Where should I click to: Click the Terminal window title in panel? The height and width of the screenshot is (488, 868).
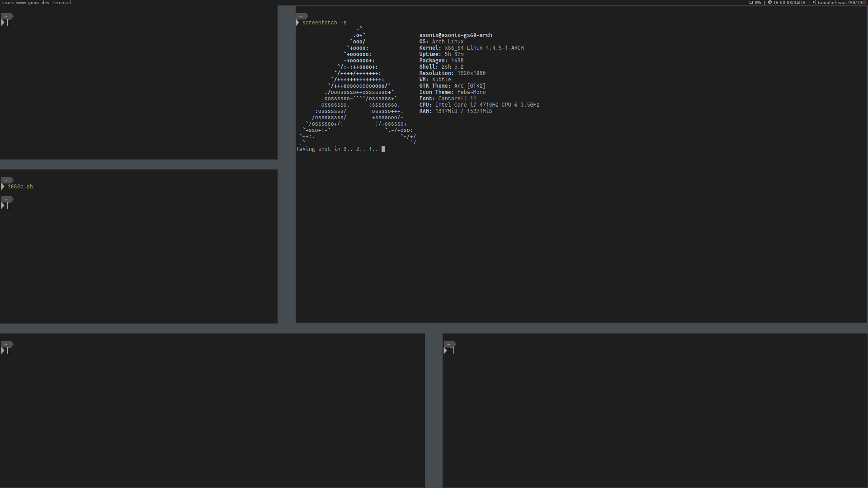[x=61, y=2]
